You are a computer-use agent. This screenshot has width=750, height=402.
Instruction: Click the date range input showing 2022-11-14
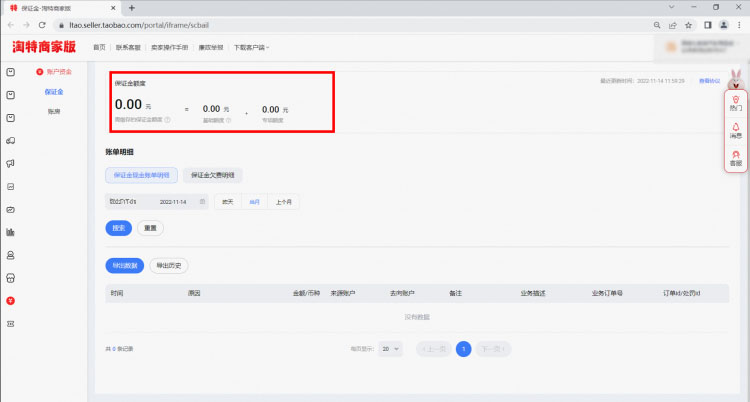coord(156,201)
